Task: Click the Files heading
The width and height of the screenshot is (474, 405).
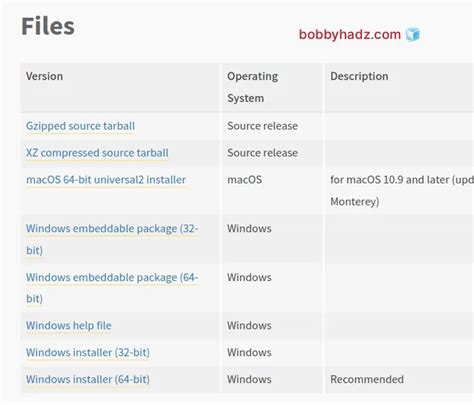Action: (x=48, y=26)
